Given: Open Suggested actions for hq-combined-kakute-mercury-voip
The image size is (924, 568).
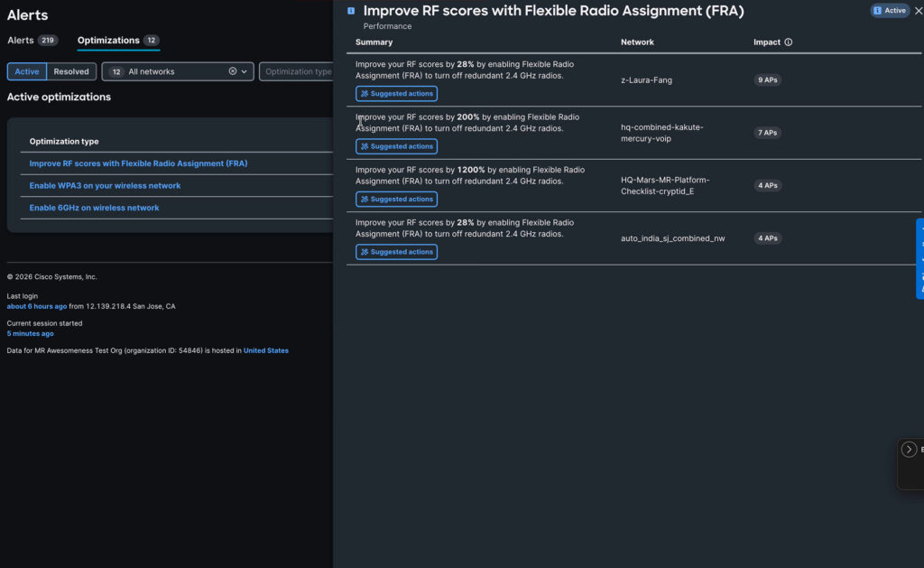Looking at the screenshot, I should [x=396, y=146].
